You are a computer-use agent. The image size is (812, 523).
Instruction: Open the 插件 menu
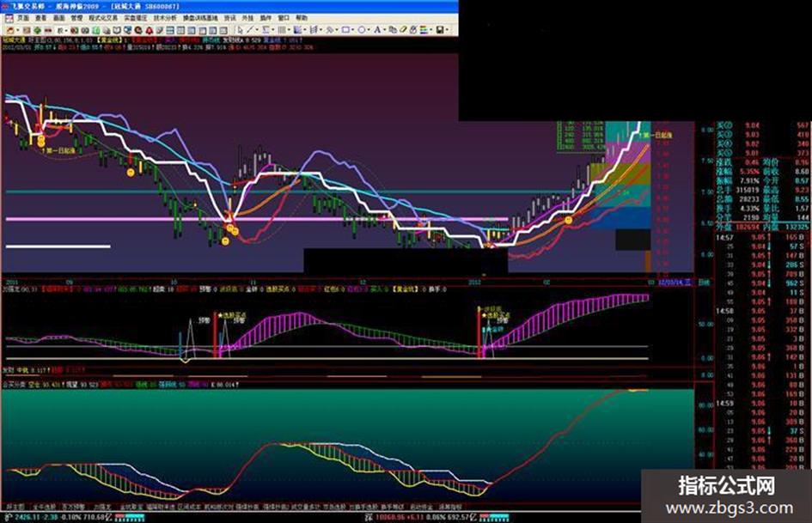tap(266, 18)
